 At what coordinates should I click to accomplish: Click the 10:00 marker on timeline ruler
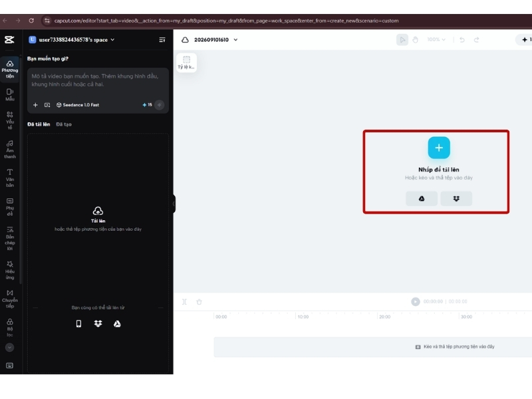(x=303, y=317)
